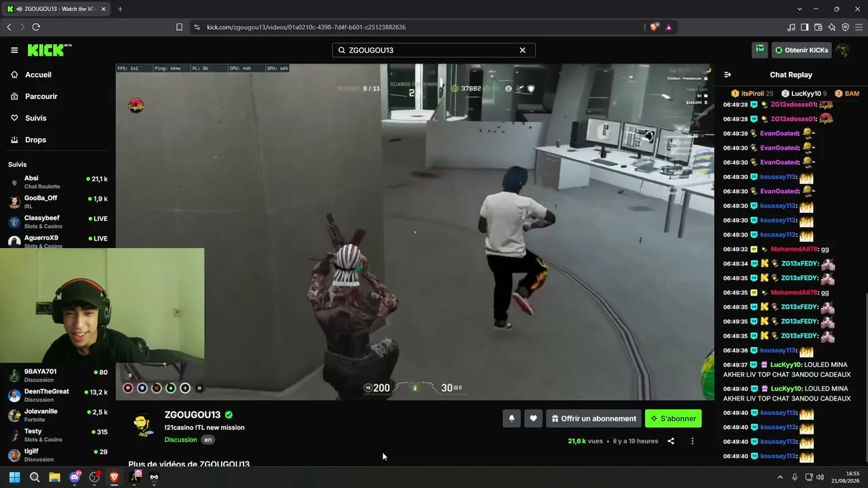The image size is (868, 488).
Task: Open the tab search dropdown arrow
Action: pyautogui.click(x=800, y=9)
